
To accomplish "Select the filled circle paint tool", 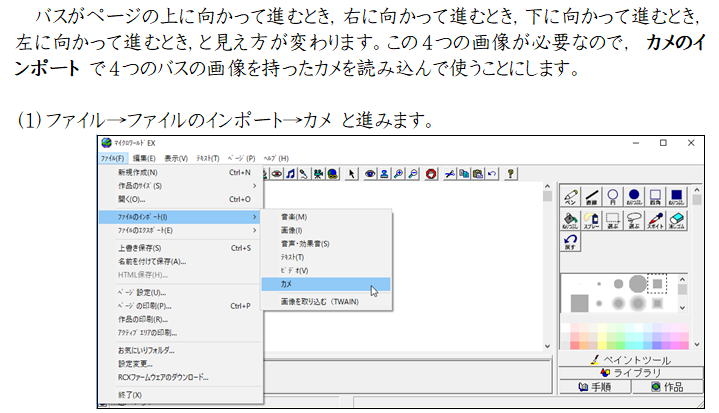I will 634,196.
